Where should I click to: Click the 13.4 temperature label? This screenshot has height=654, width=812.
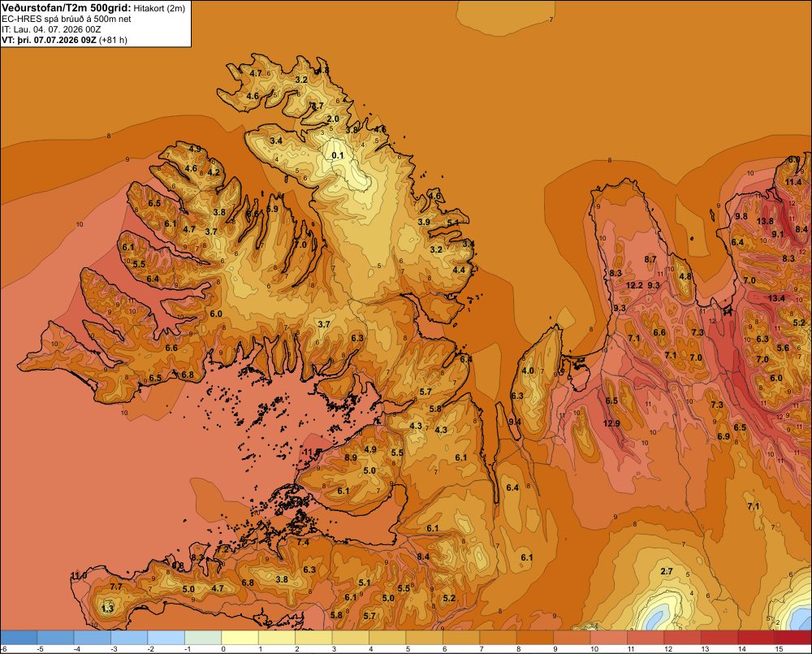pos(776,298)
